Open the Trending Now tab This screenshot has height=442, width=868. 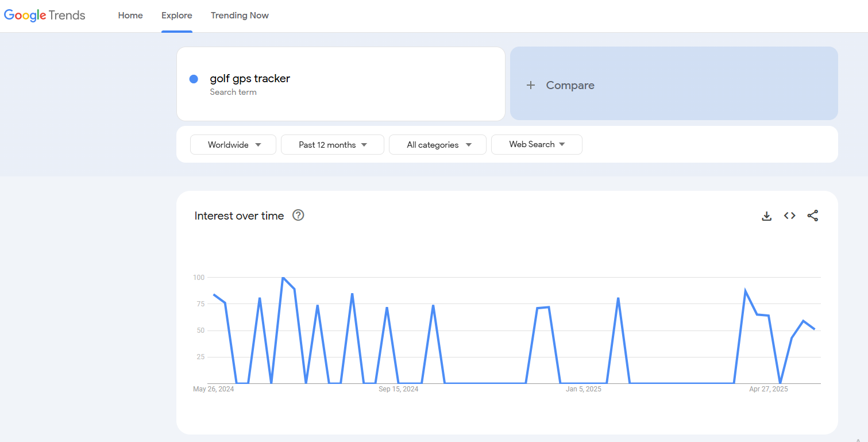(x=240, y=16)
